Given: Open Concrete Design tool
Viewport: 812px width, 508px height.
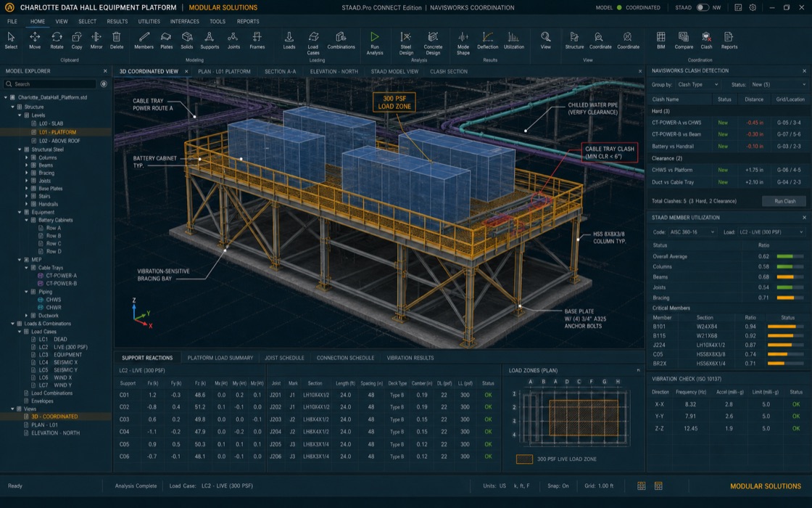Looking at the screenshot, I should tap(433, 43).
